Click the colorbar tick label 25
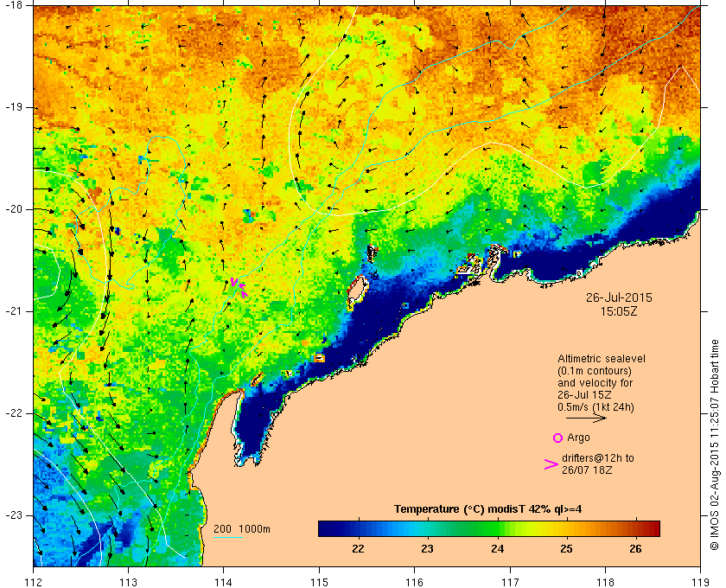This screenshot has width=726, height=588. pos(566,548)
